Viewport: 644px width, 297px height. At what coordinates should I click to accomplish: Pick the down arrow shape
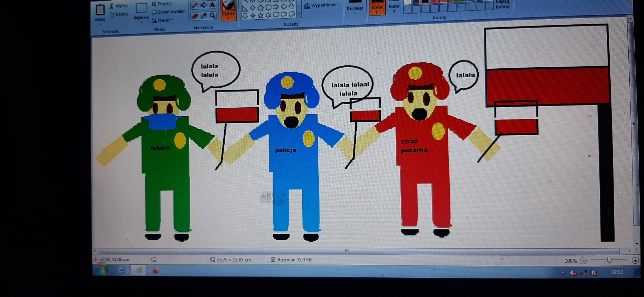[245, 16]
